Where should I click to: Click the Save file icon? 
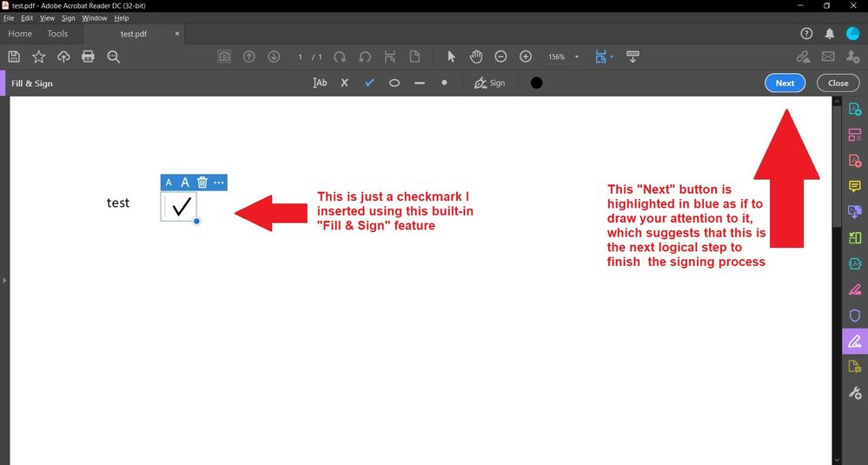[14, 56]
